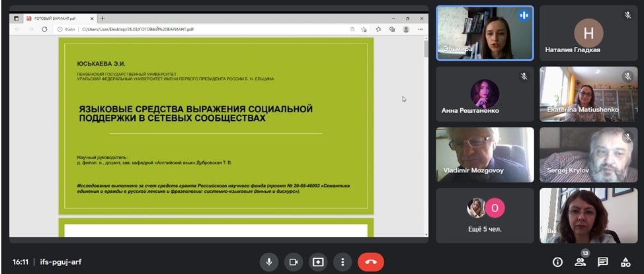
Task: Click the address bar with PDF path
Action: [x=198, y=29]
